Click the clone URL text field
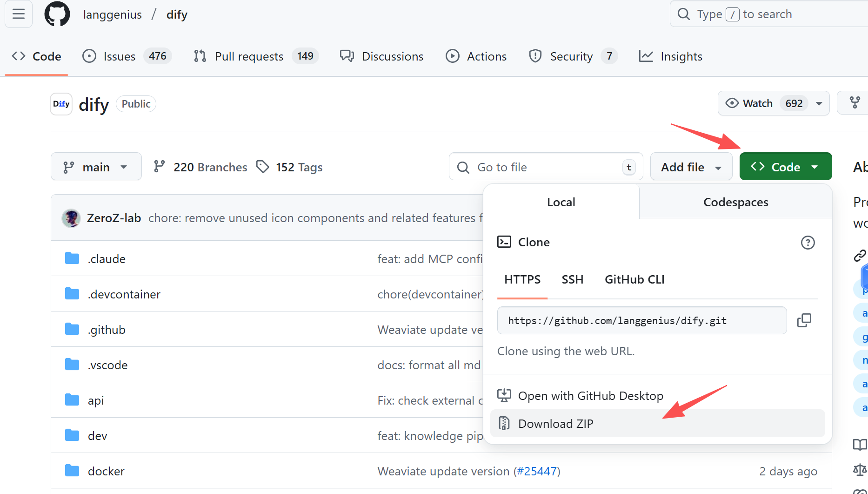The image size is (868, 494). click(x=642, y=320)
